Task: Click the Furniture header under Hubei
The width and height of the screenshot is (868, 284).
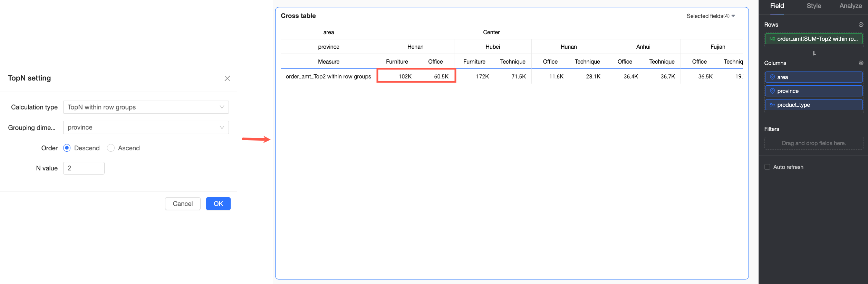Action: pos(474,61)
